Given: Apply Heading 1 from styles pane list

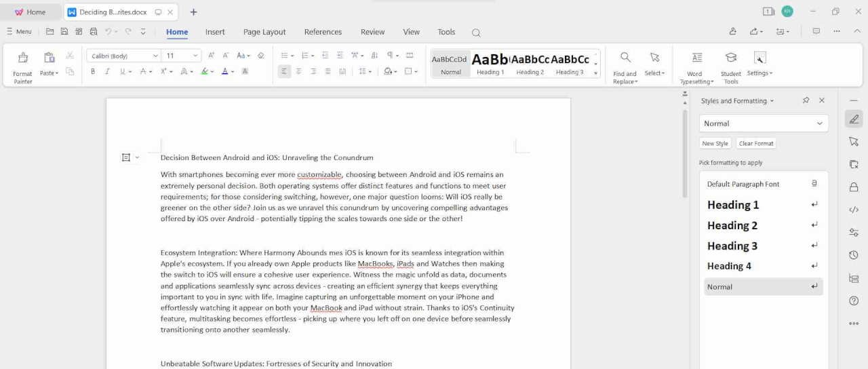Looking at the screenshot, I should pyautogui.click(x=764, y=205).
